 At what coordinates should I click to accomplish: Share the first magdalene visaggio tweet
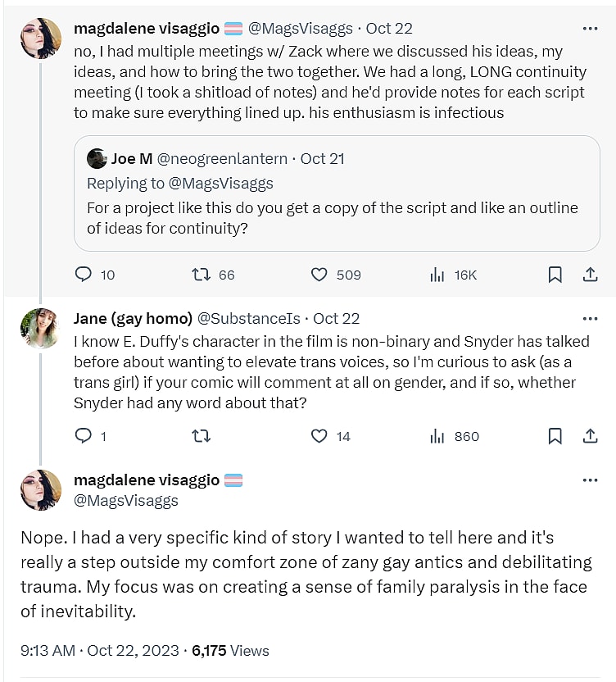(589, 275)
